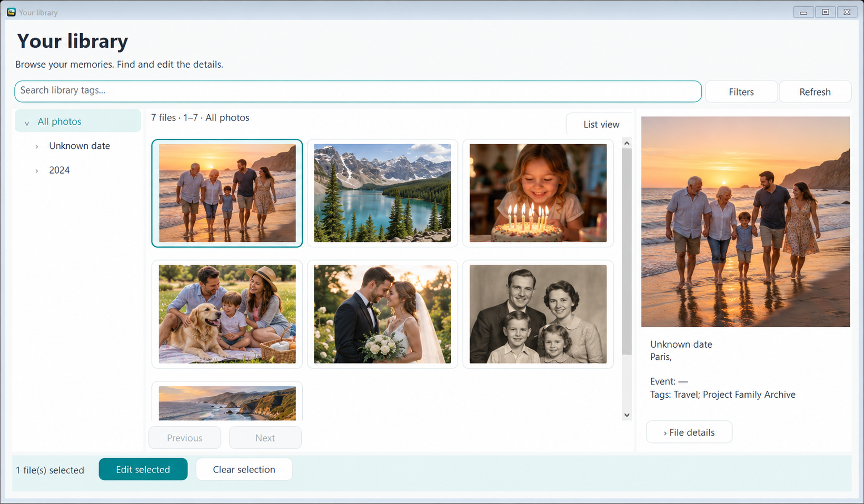
Task: Close the Your library window
Action: (x=847, y=12)
